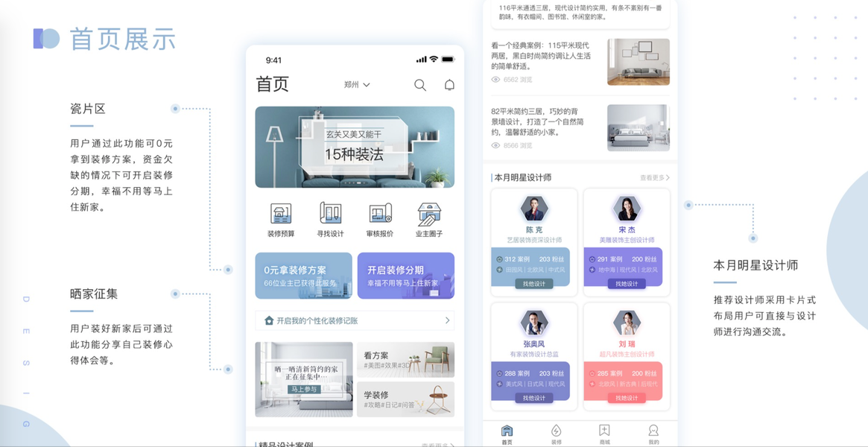Click chevron on 装修记账 row

(447, 320)
